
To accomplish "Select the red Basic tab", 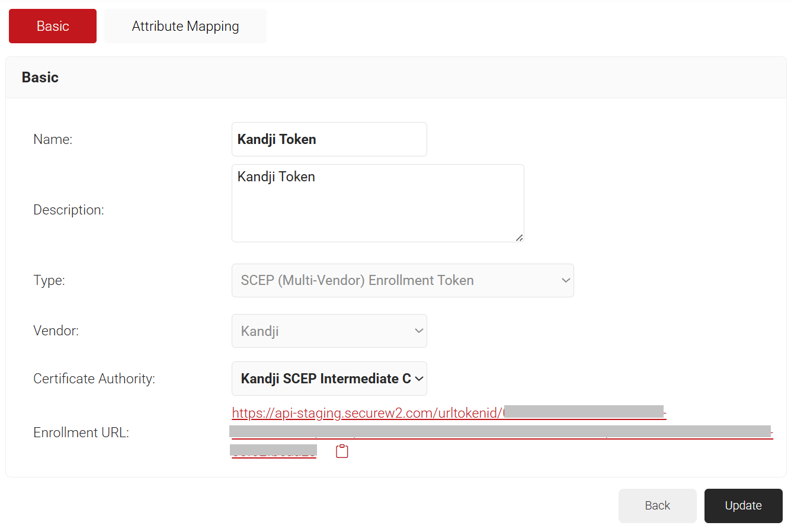I will pos(53,26).
